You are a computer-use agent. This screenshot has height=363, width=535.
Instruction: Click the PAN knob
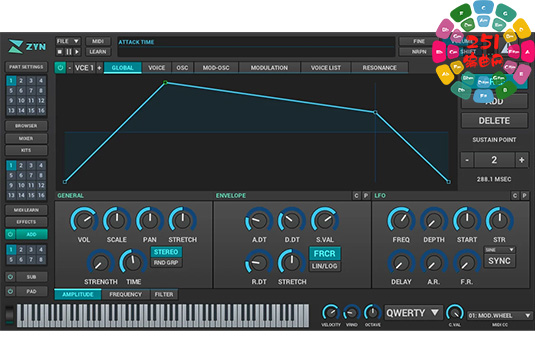tap(150, 220)
